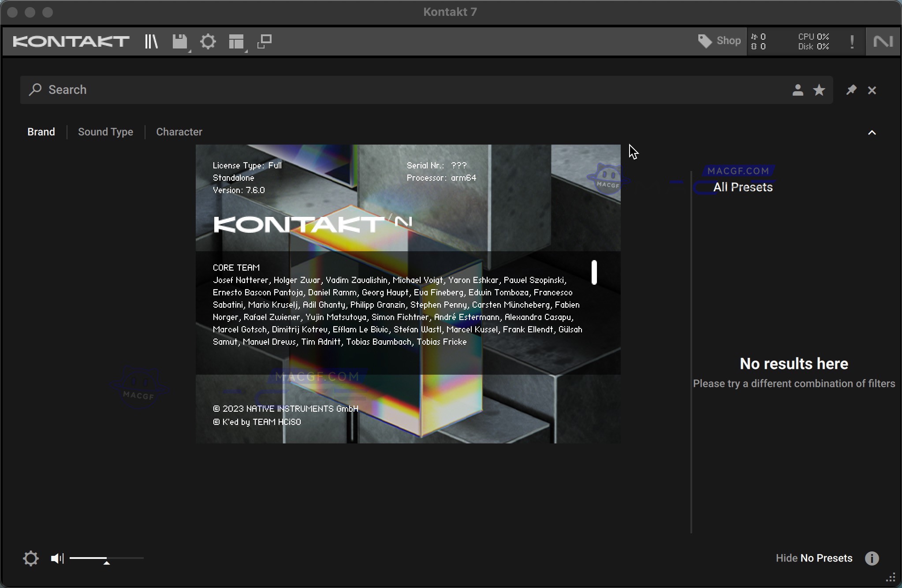Click the Save icon in the header
902x588 pixels.
pos(179,41)
